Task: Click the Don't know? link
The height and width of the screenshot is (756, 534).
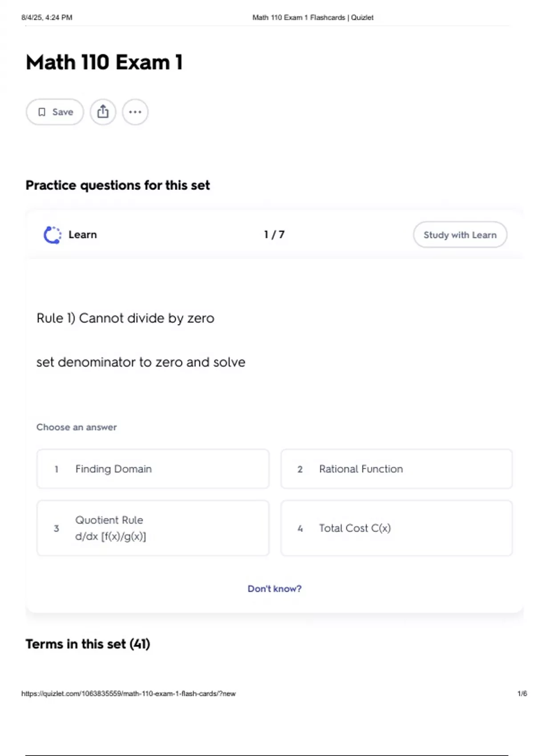Action: tap(275, 589)
